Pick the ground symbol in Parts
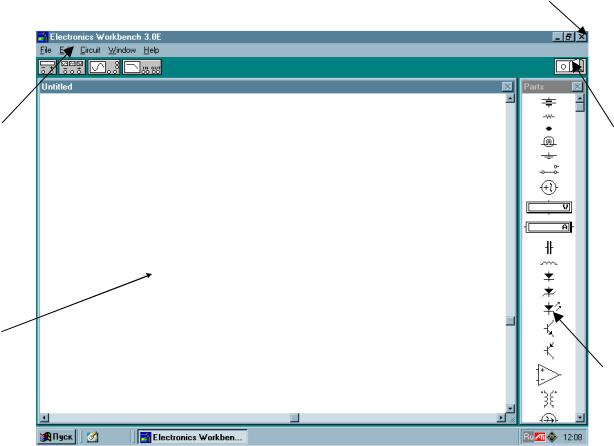This screenshot has height=446, width=614. [549, 156]
